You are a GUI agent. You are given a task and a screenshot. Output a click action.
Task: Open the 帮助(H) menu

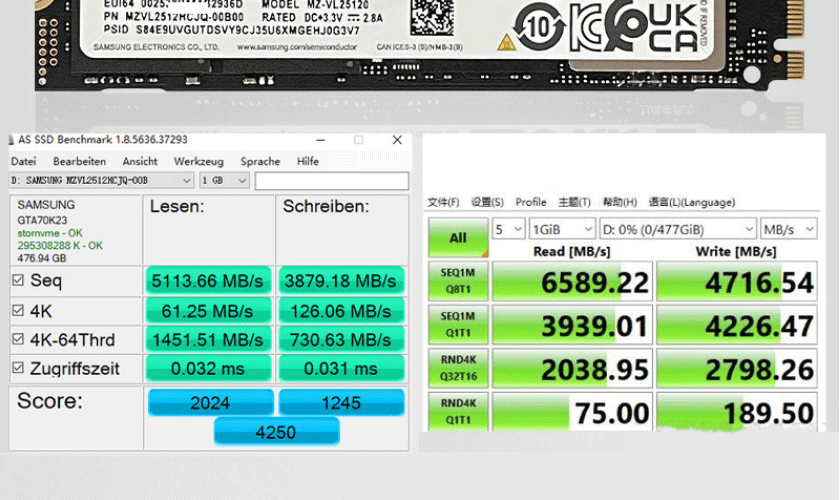click(620, 202)
